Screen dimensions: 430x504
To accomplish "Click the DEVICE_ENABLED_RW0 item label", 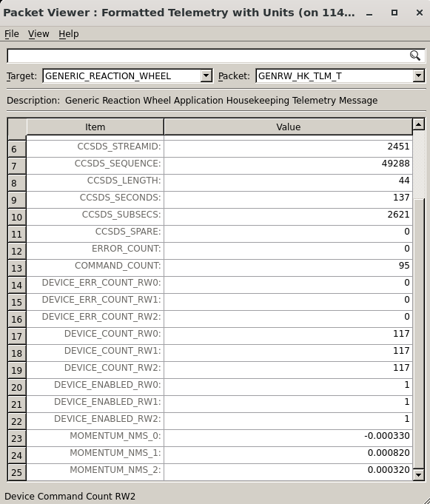I will (107, 385).
